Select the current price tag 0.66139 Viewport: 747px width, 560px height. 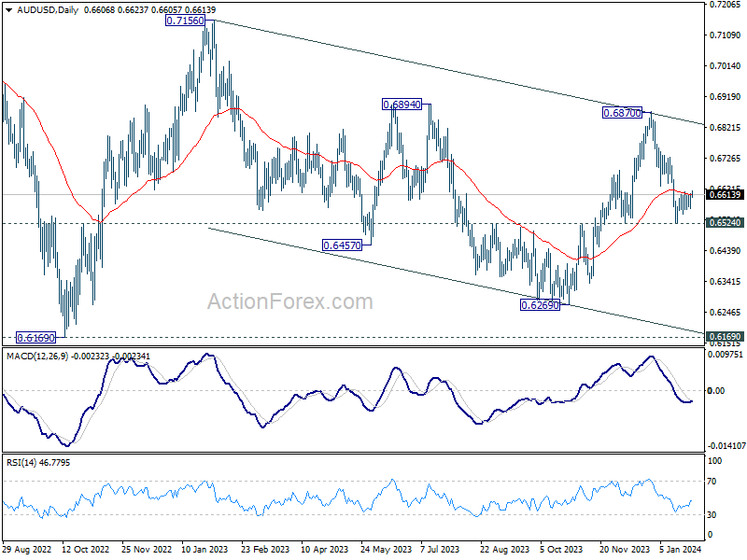pyautogui.click(x=726, y=195)
